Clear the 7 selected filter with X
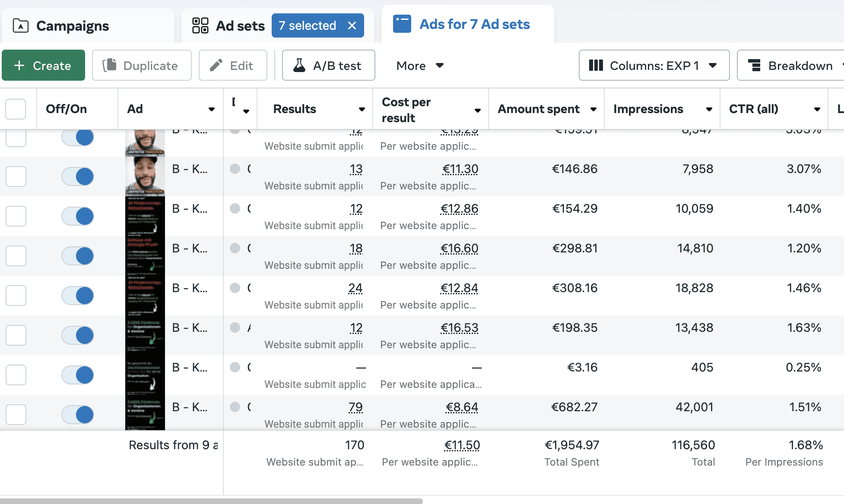 (352, 25)
